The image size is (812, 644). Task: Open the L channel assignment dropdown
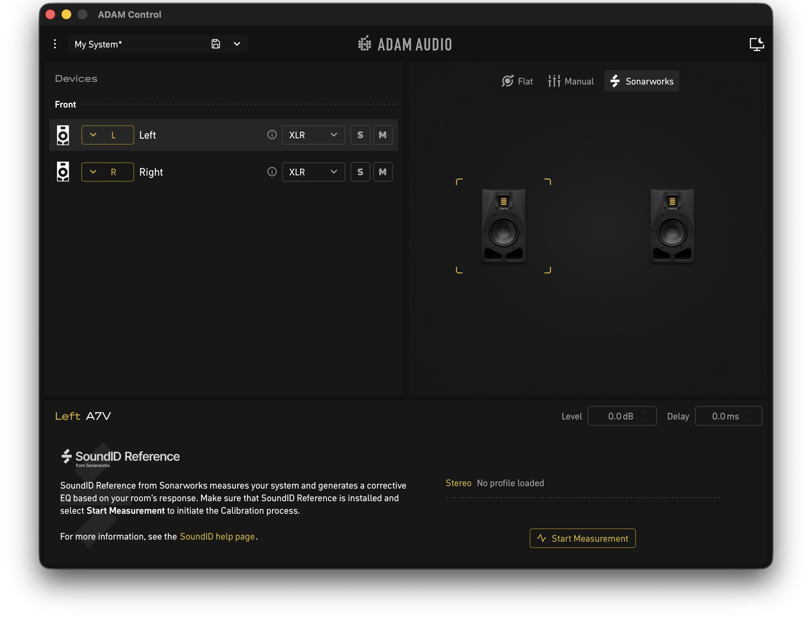[x=108, y=135]
